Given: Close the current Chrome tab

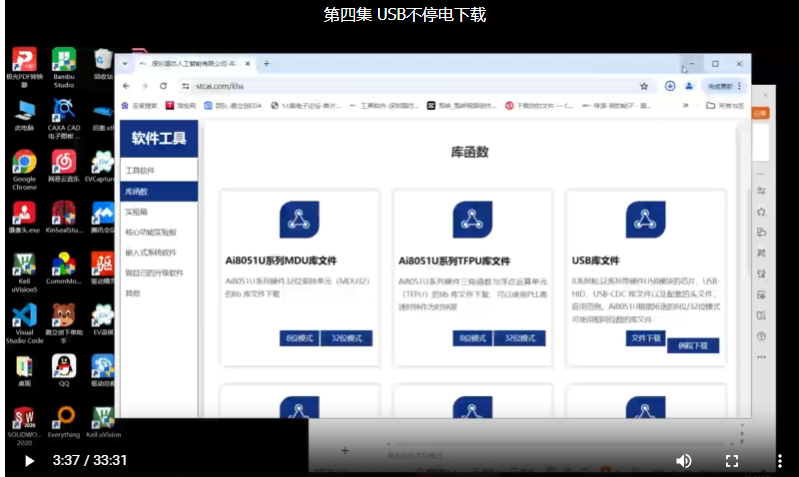Looking at the screenshot, I should [x=248, y=64].
